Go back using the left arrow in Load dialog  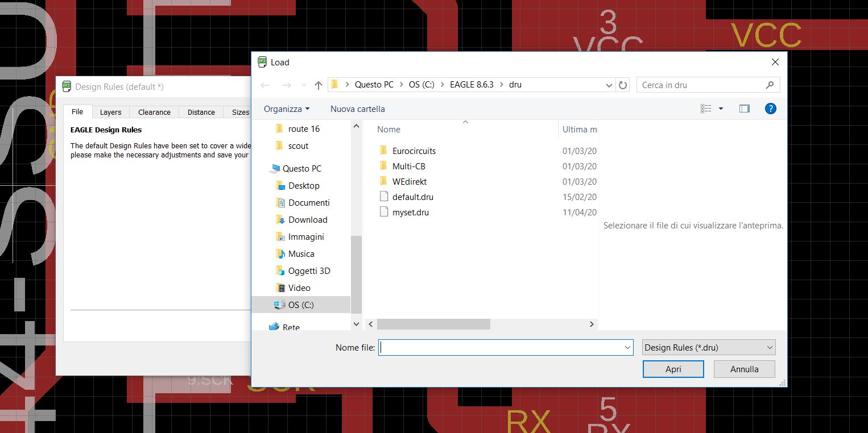pos(265,85)
